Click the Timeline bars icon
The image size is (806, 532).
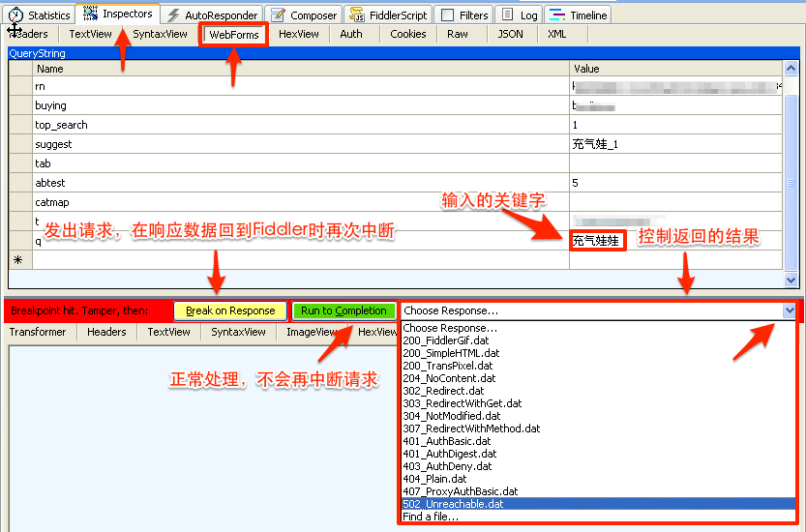coord(557,15)
